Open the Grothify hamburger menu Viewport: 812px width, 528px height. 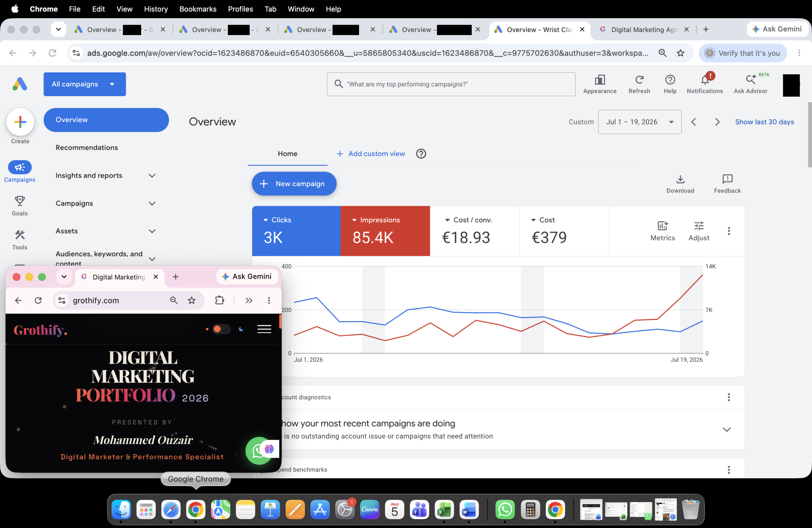coord(264,329)
